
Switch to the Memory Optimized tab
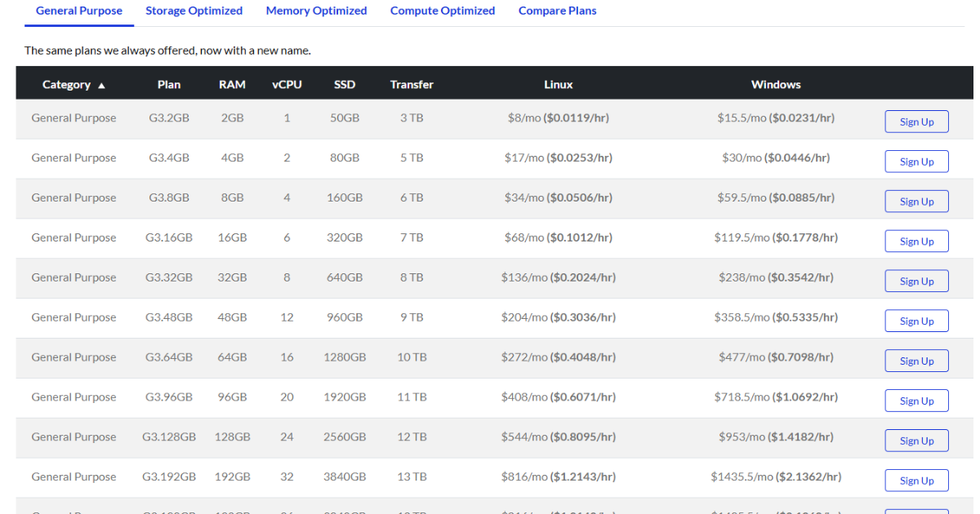click(x=316, y=11)
